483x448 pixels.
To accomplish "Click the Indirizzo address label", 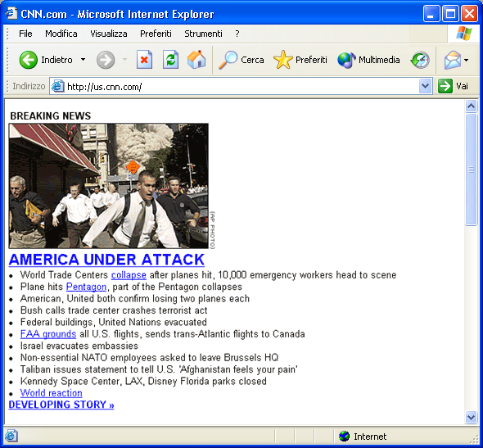I will [x=29, y=86].
